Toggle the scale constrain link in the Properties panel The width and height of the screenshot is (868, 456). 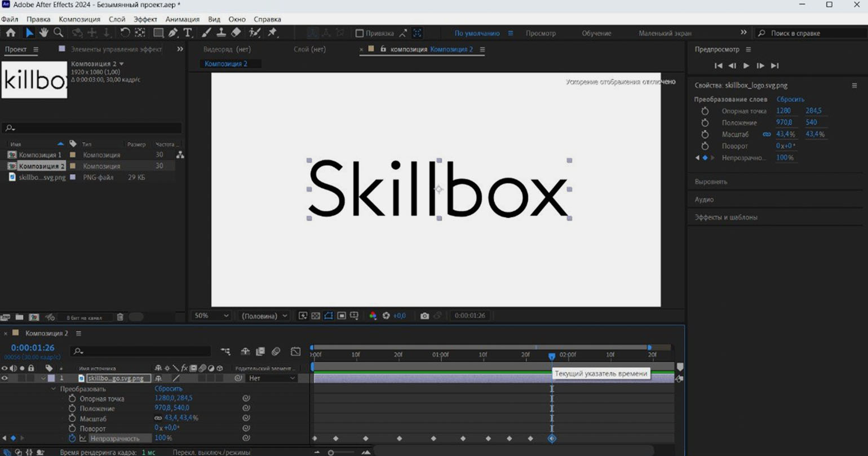(767, 134)
